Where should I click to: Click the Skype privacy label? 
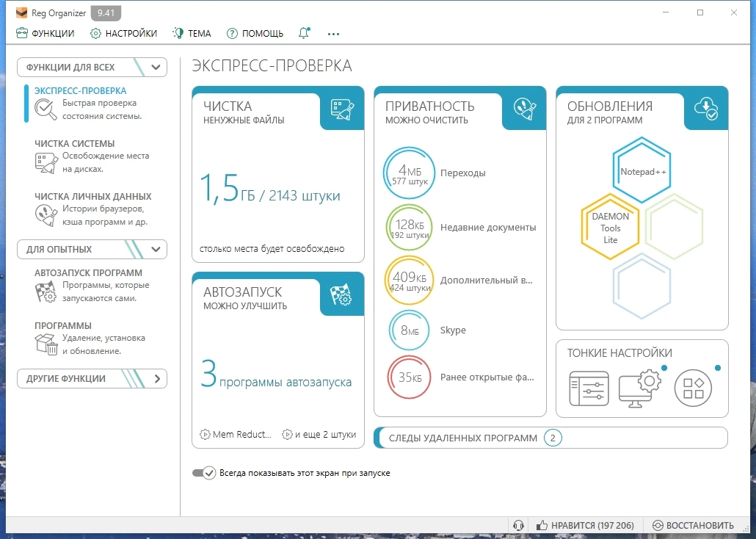(x=453, y=330)
